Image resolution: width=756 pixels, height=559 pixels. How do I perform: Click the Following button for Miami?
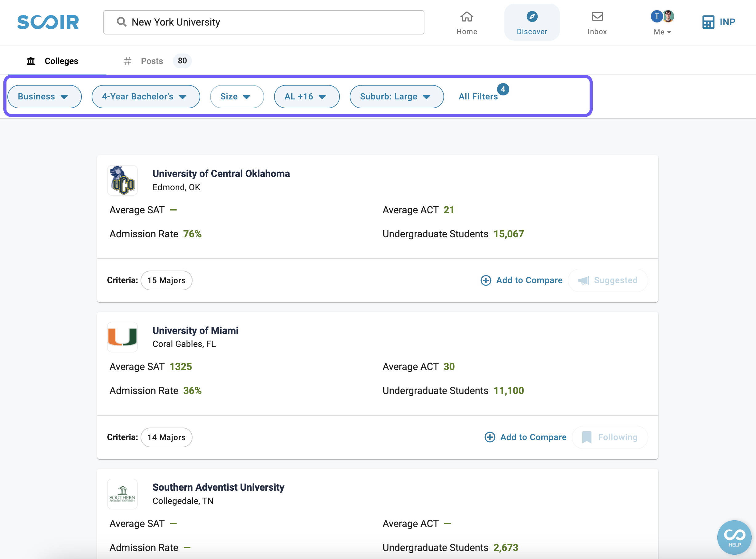(x=610, y=437)
